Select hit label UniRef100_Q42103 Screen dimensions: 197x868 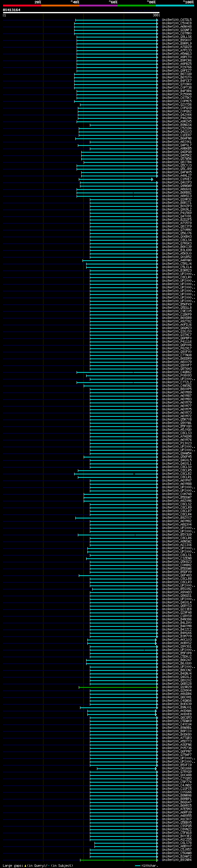[x=176, y=132]
